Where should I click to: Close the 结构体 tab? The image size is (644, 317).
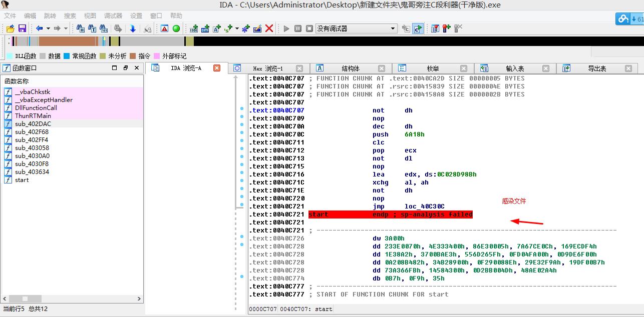pos(382,68)
